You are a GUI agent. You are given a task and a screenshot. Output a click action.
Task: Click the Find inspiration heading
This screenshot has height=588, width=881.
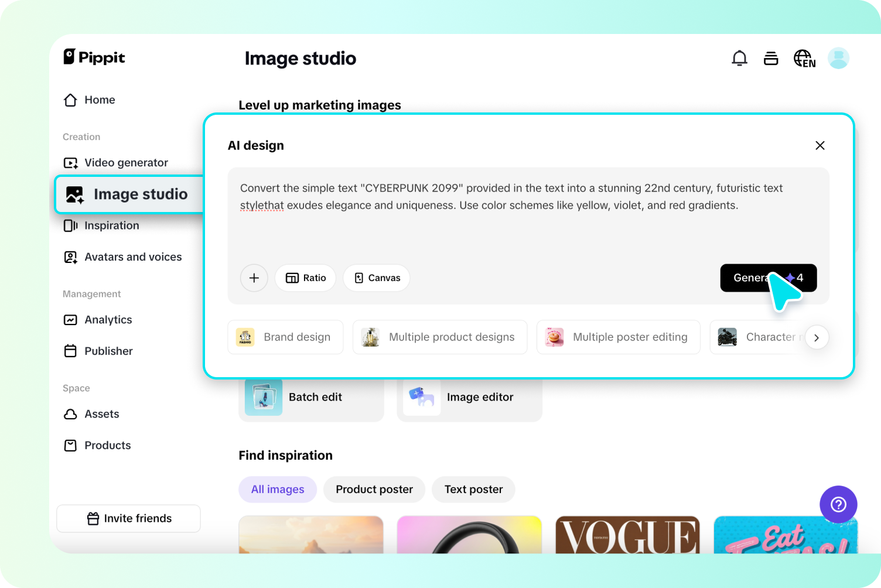(285, 456)
